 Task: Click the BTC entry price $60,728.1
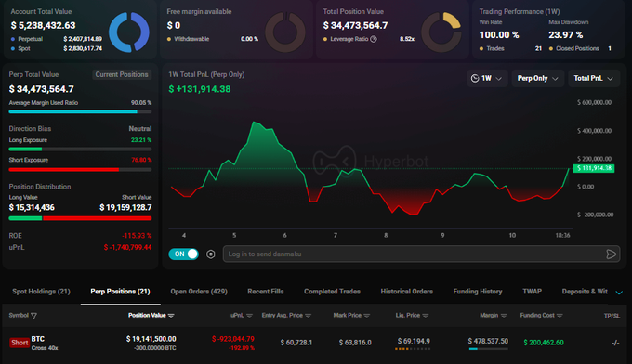click(296, 343)
